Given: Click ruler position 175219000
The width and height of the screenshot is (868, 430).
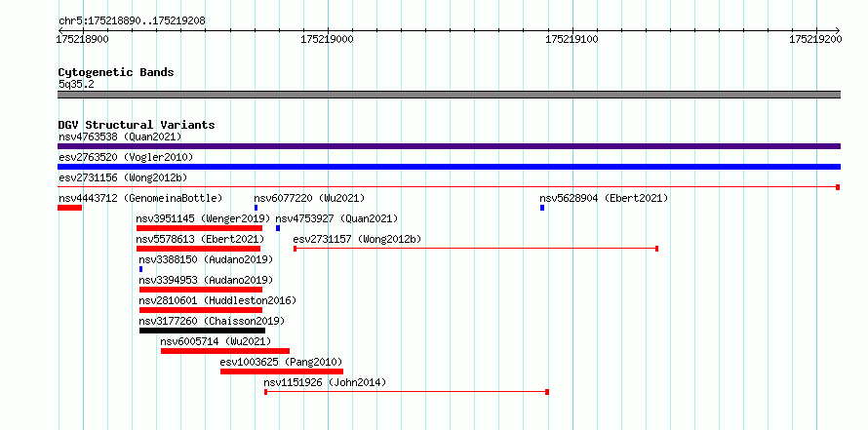Looking at the screenshot, I should tap(327, 39).
